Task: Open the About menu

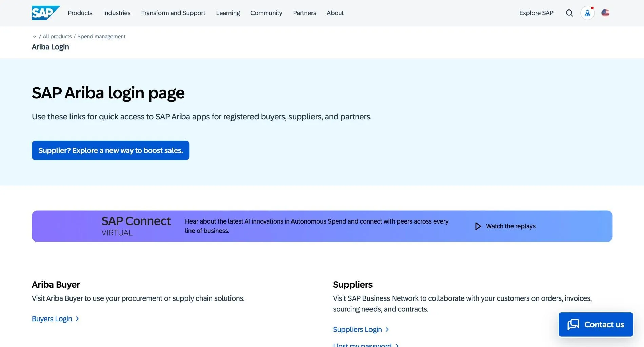Action: [335, 13]
